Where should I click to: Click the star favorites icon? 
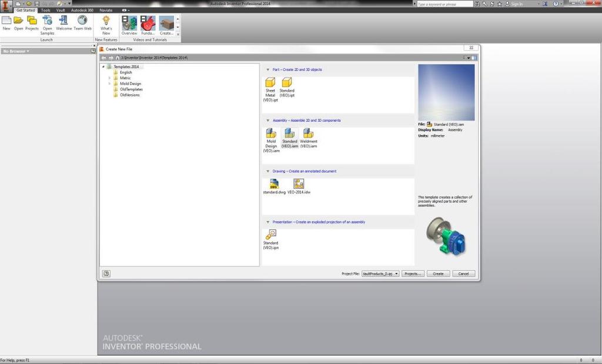pyautogui.click(x=500, y=4)
